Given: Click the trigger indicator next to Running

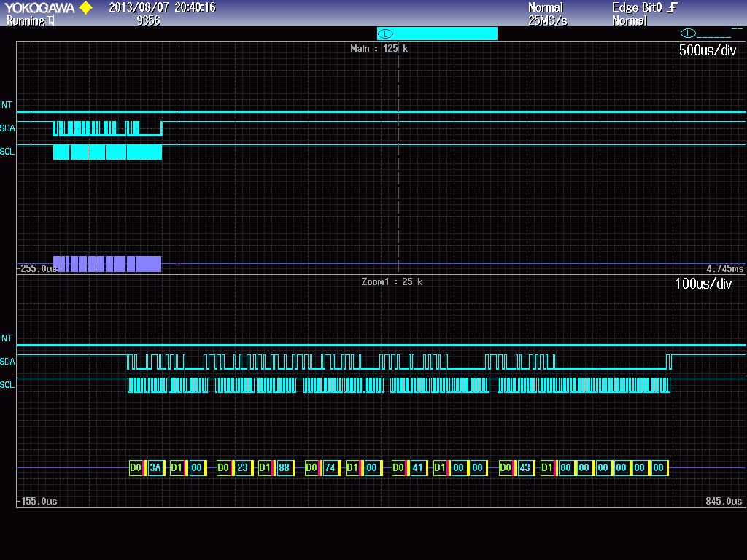Looking at the screenshot, I should [x=50, y=20].
